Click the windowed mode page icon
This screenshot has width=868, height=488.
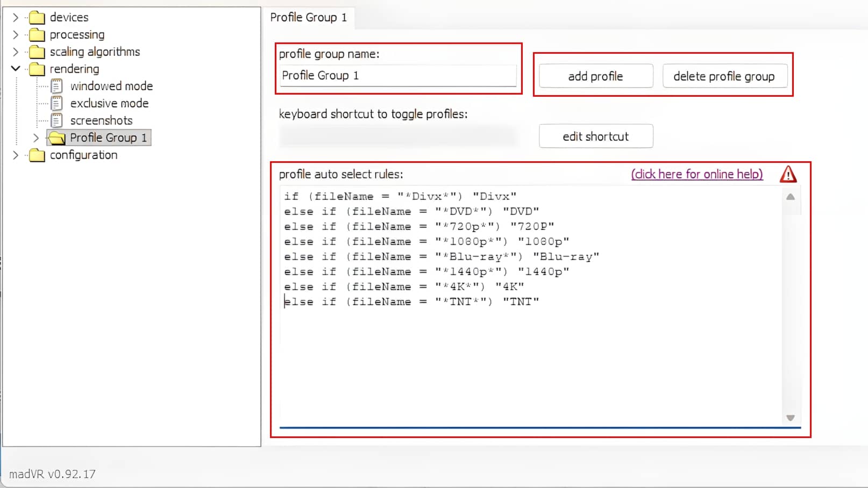pyautogui.click(x=56, y=87)
